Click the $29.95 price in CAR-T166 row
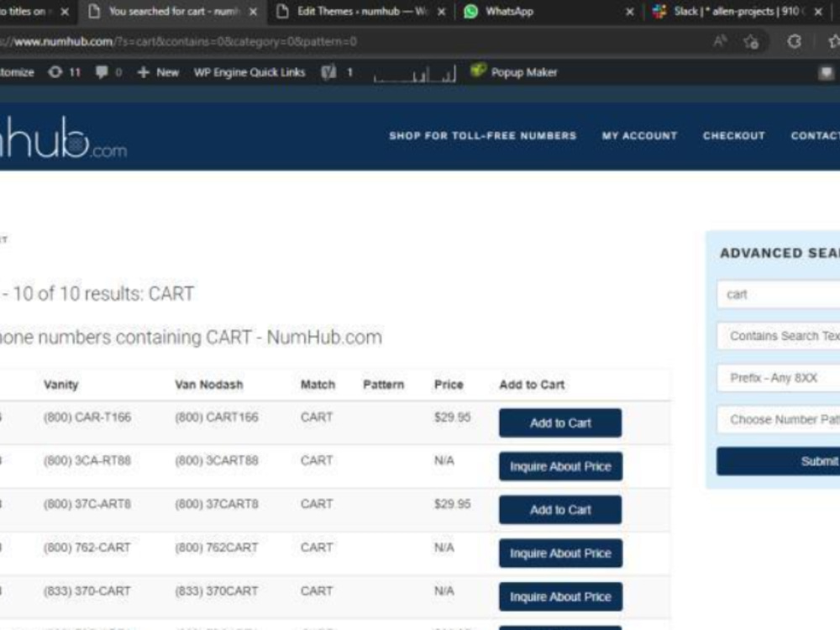The width and height of the screenshot is (840, 630). point(452,417)
